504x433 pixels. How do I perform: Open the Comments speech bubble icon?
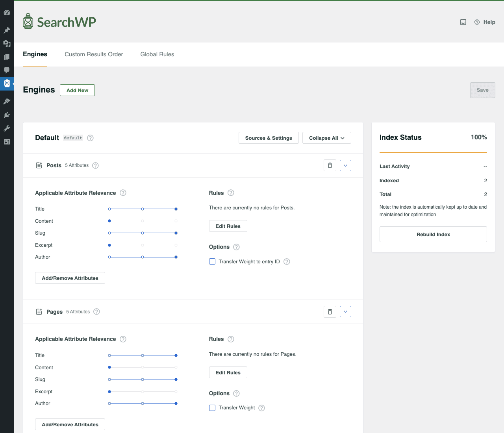pos(7,70)
